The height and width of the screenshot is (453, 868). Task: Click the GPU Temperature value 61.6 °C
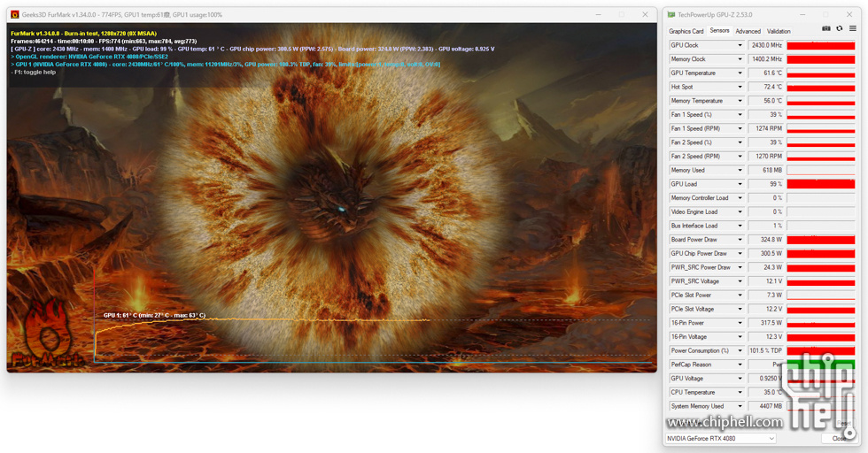tap(765, 73)
